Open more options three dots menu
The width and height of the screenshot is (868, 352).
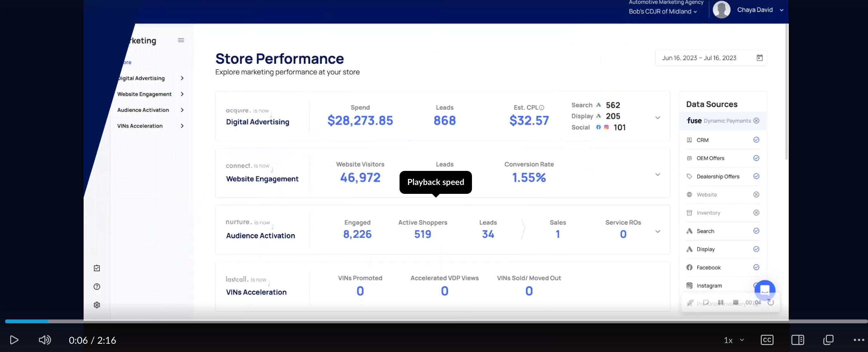point(858,340)
